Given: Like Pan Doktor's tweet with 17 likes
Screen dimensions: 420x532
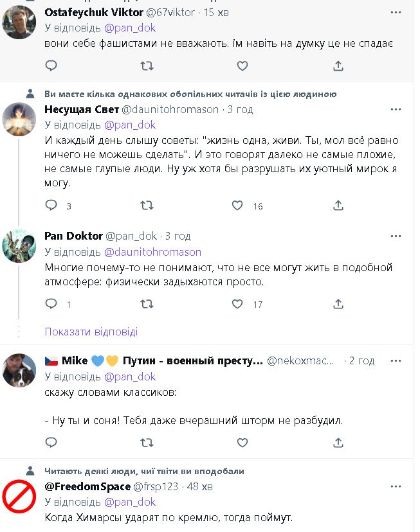Looking at the screenshot, I should [x=237, y=304].
